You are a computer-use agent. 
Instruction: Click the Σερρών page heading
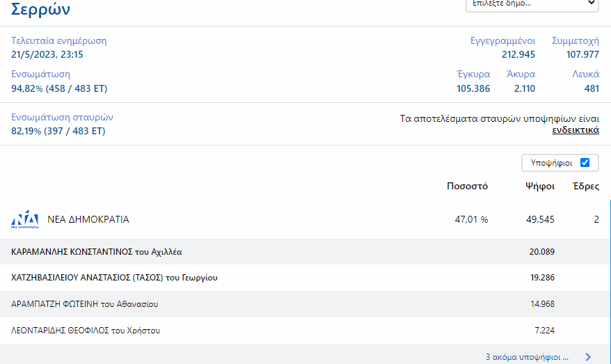[41, 10]
